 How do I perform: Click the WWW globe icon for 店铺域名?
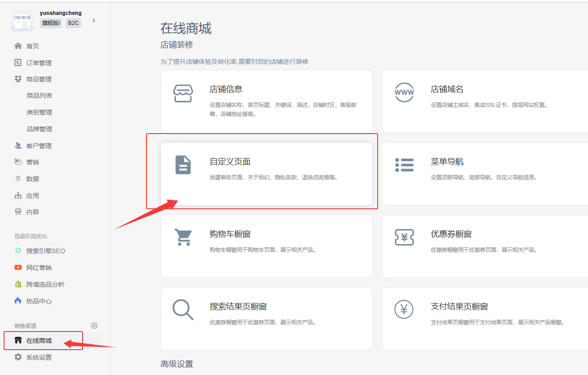click(404, 92)
